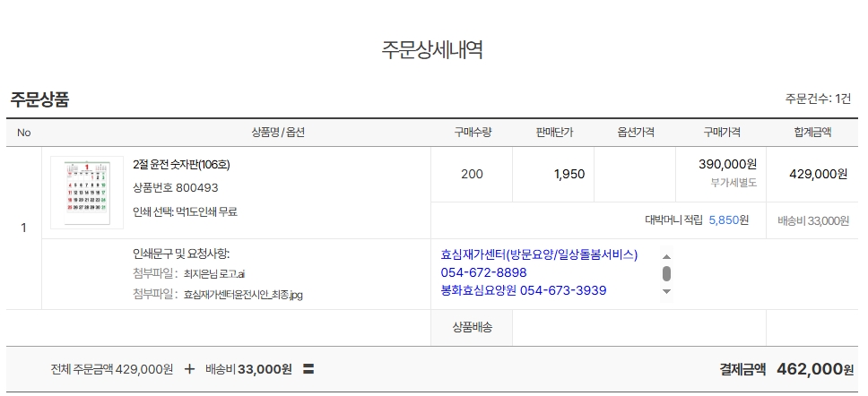Click the 주문건수: 1건 label
This screenshot has width=868, height=396.
[x=818, y=99]
